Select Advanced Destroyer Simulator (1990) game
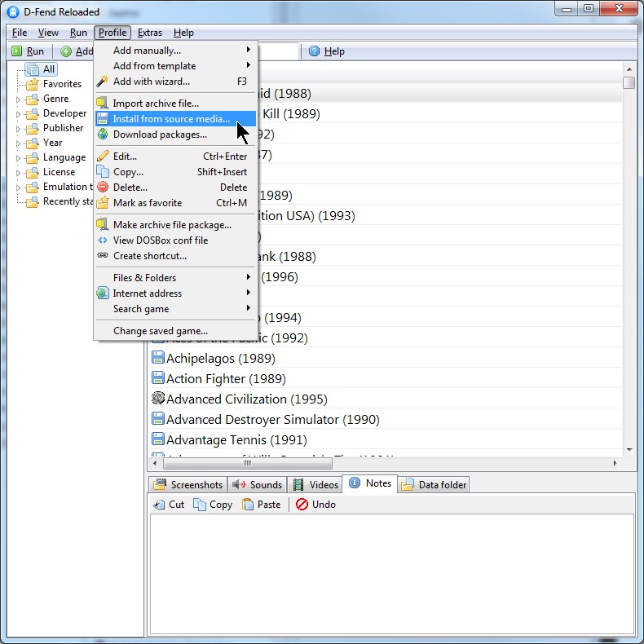Screen dimensions: 644x644 pos(273,419)
